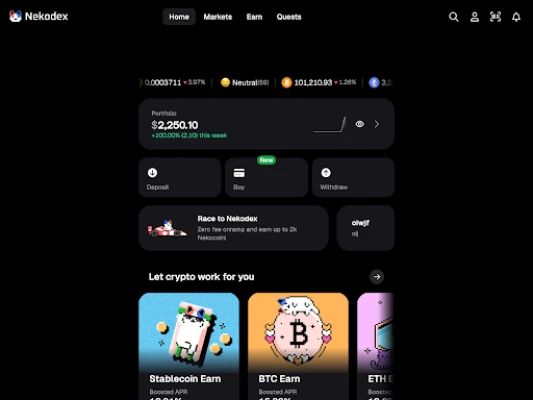Open the search icon in header
The image size is (533, 400).
[x=453, y=17]
